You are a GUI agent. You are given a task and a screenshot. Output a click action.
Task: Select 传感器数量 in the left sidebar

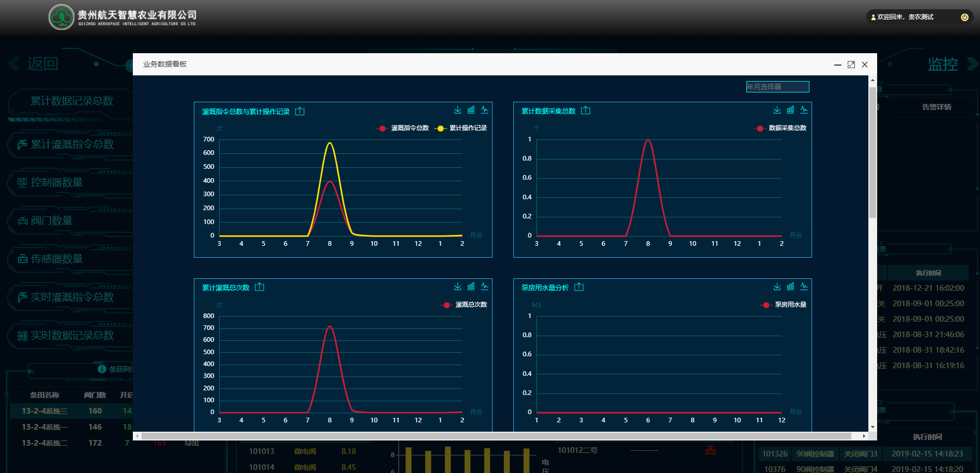(x=57, y=259)
